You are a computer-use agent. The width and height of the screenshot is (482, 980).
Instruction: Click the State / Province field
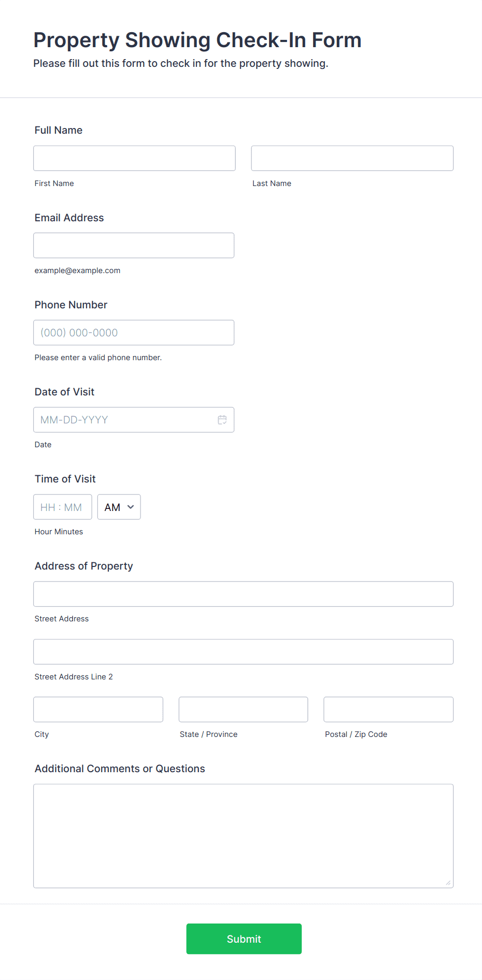(x=243, y=709)
